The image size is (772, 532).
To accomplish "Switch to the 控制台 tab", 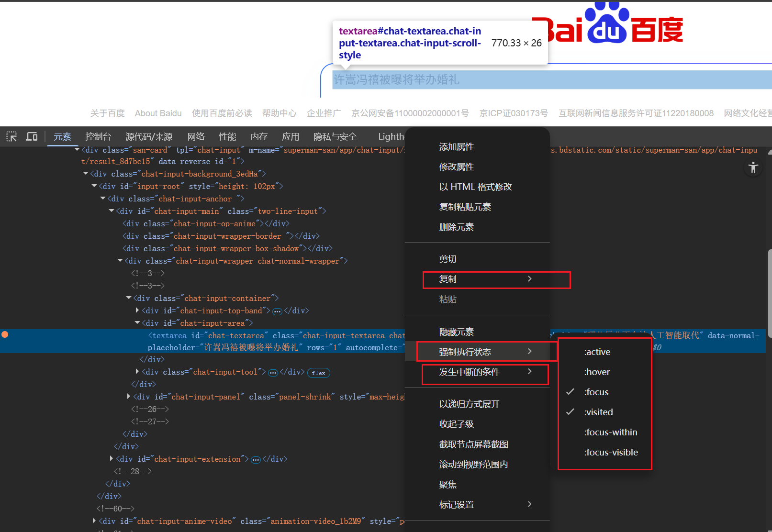I will click(x=98, y=137).
